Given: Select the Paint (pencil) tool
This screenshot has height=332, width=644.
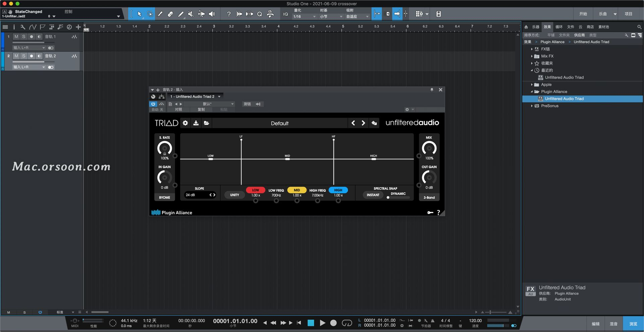Looking at the screenshot, I should (181, 14).
